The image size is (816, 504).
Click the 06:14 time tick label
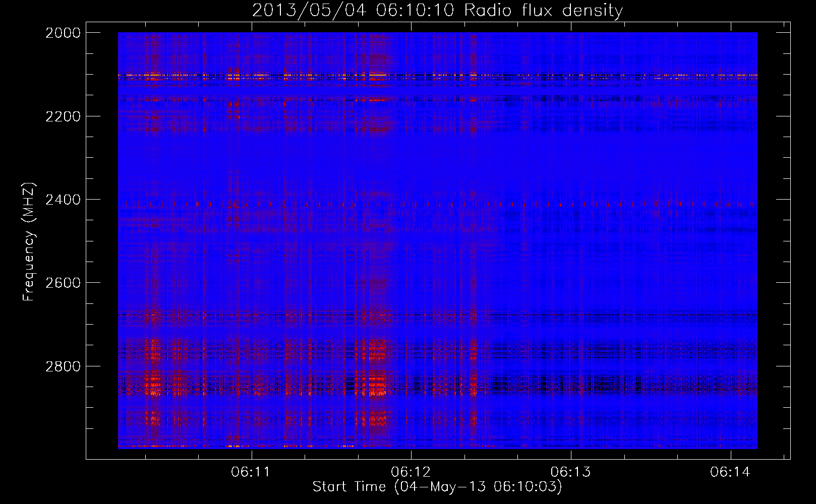(730, 472)
